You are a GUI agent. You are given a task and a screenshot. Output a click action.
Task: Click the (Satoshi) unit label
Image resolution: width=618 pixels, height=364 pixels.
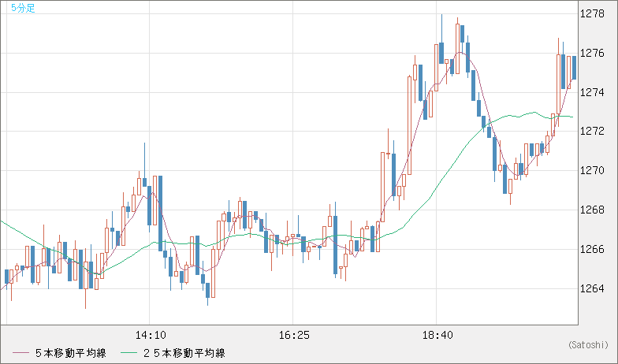tap(588, 345)
